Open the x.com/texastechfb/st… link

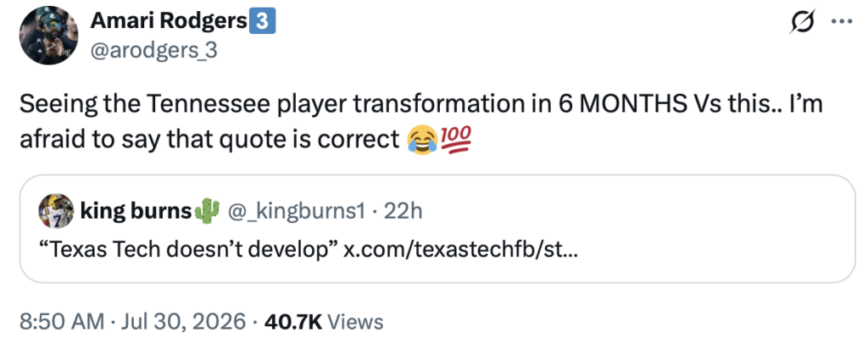pos(460,251)
